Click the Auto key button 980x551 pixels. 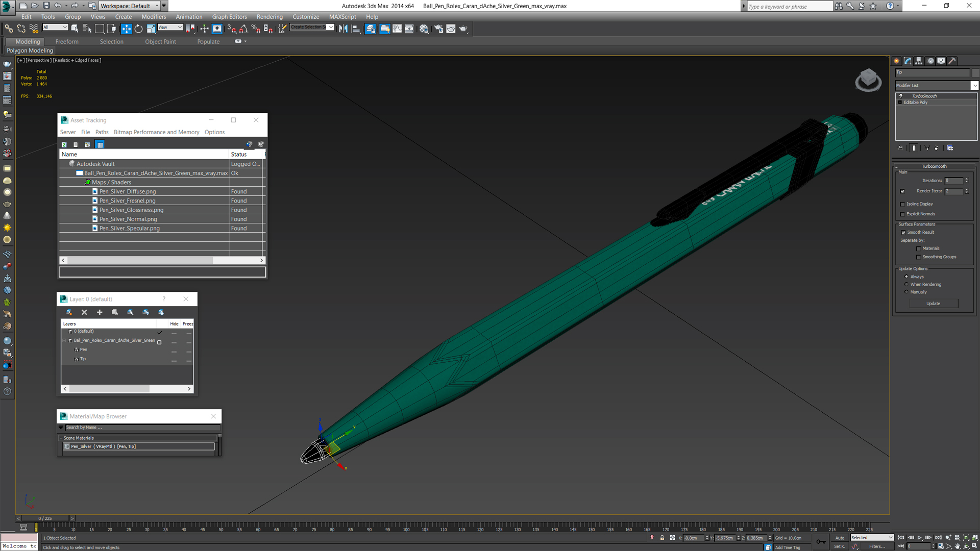coord(840,538)
